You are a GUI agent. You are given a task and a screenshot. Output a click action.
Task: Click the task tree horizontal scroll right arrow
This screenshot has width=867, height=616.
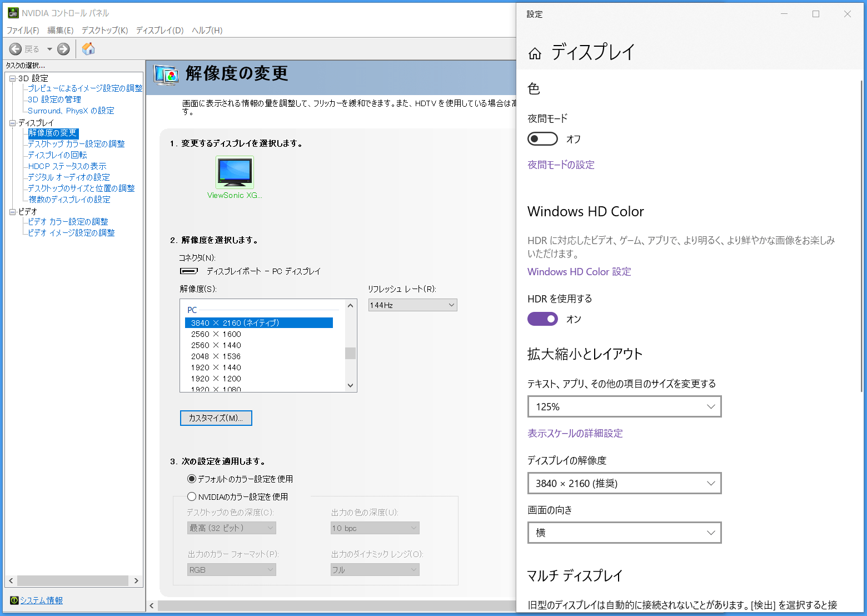tap(136, 581)
